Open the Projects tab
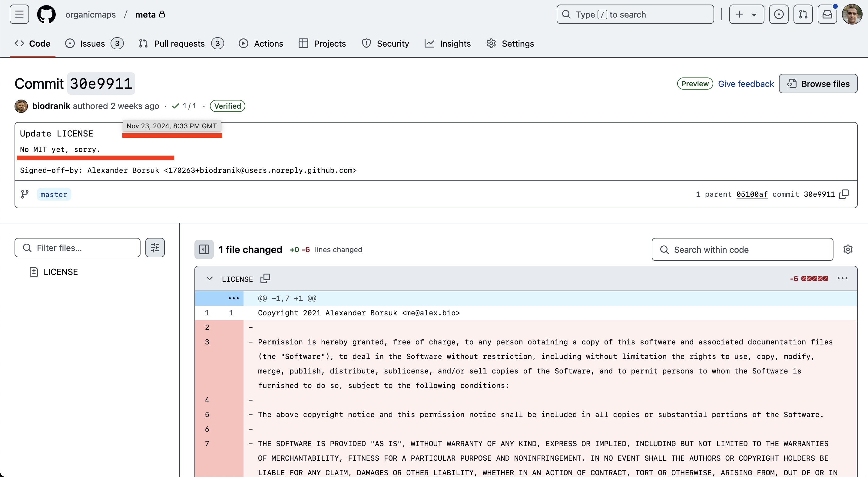This screenshot has width=868, height=477. 322,43
